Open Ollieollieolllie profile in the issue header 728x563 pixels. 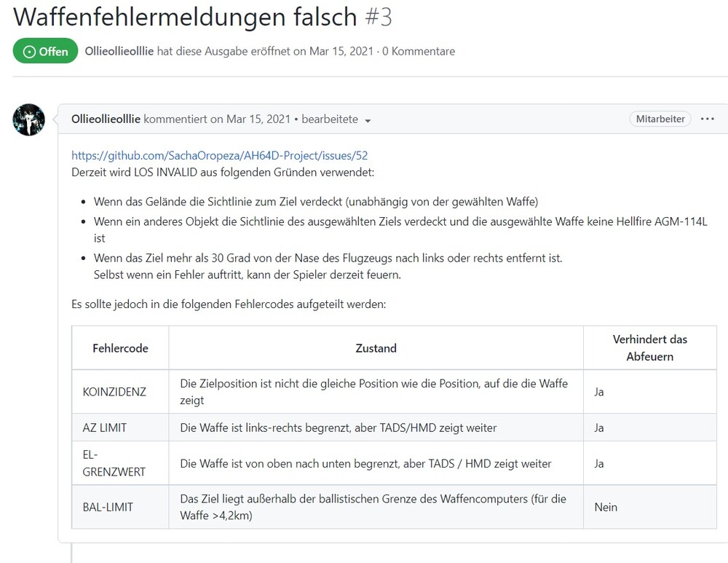pyautogui.click(x=119, y=51)
